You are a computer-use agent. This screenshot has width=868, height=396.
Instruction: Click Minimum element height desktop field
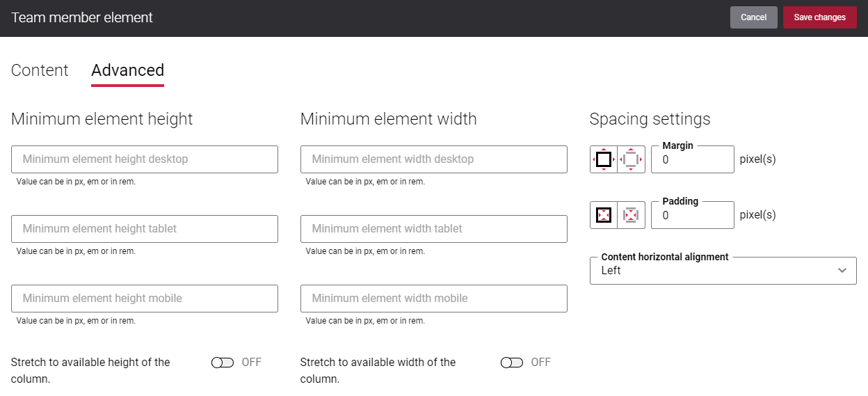click(x=145, y=159)
